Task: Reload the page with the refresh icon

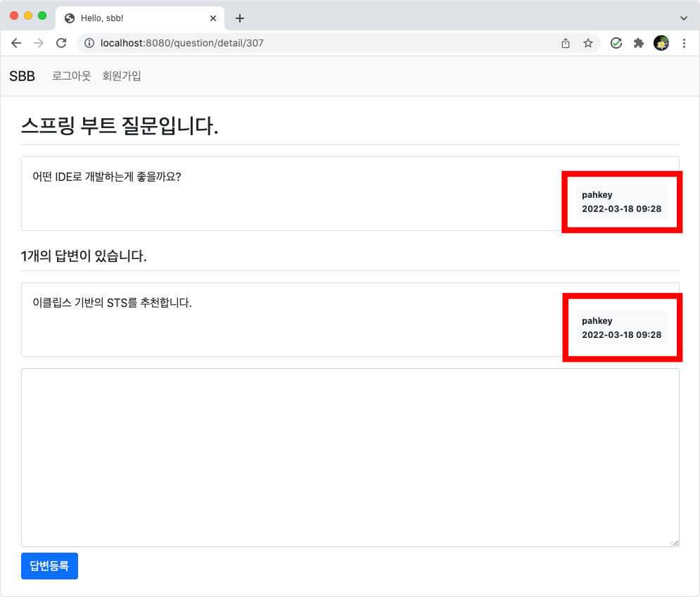Action: coord(61,43)
